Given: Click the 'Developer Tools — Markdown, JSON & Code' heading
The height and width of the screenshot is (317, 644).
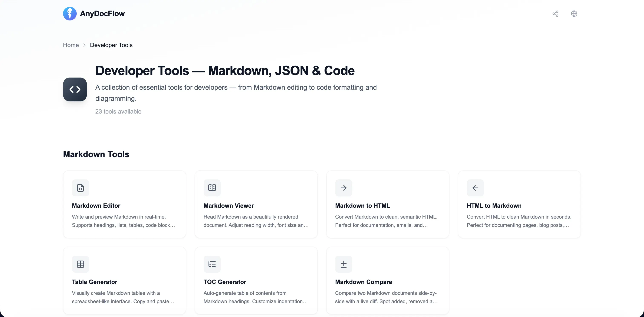Looking at the screenshot, I should point(225,71).
